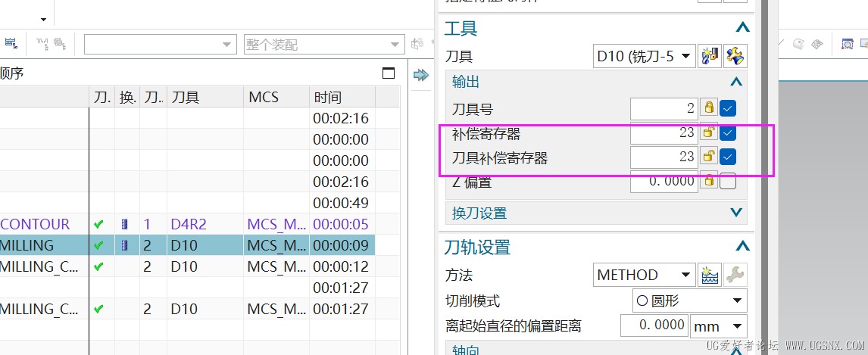
Task: Uncheck the 补偿寄存器 checkbox
Action: point(728,132)
